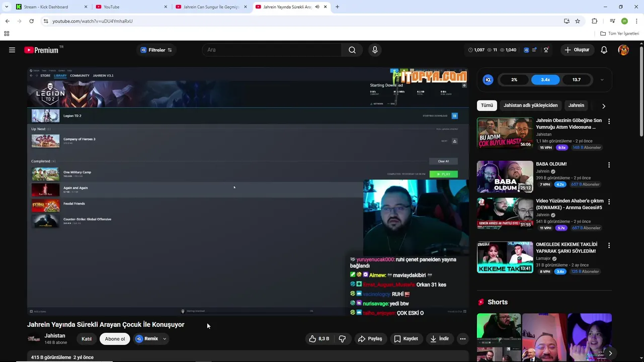644x362 pixels.
Task: Select Jahistan adlı yükleyiciden chip
Action: tap(530, 106)
